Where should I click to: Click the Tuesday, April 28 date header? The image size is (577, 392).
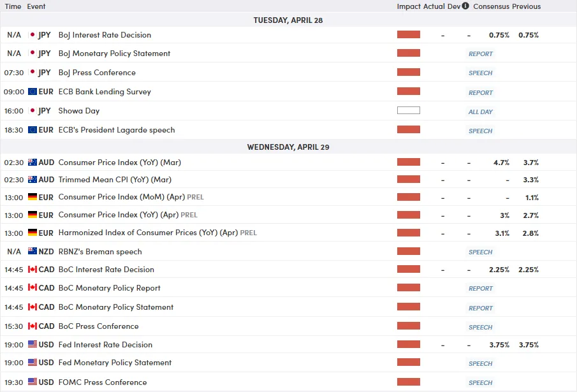tap(288, 20)
